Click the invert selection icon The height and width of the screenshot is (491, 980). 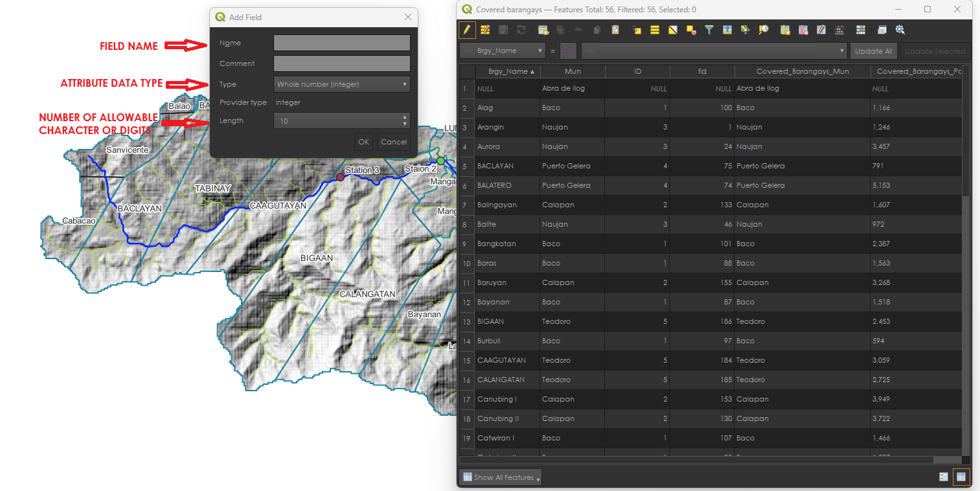tap(673, 30)
